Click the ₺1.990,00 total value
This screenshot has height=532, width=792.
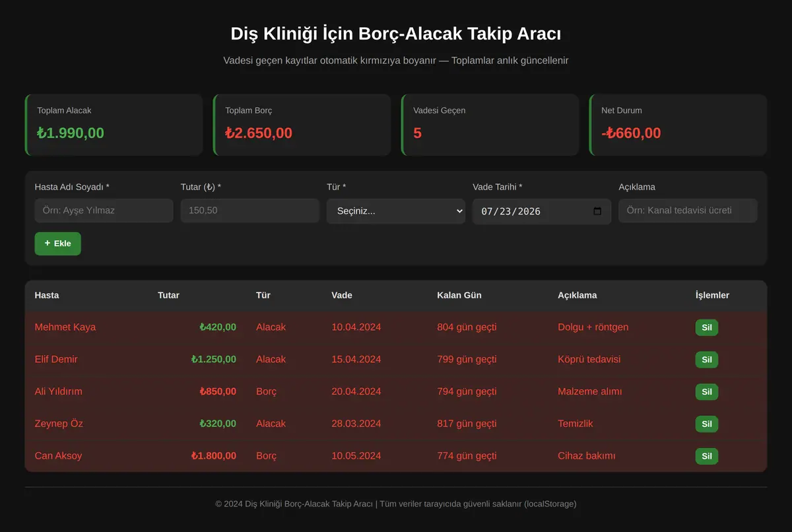71,133
